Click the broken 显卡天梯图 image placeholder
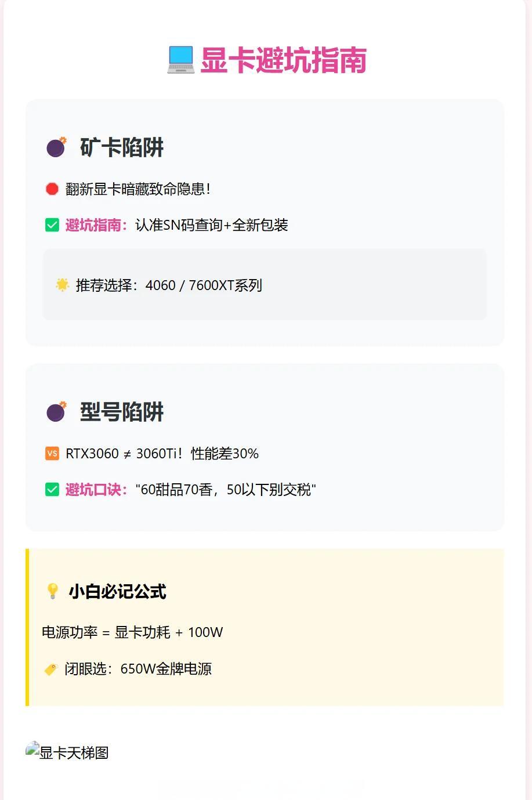 67,752
